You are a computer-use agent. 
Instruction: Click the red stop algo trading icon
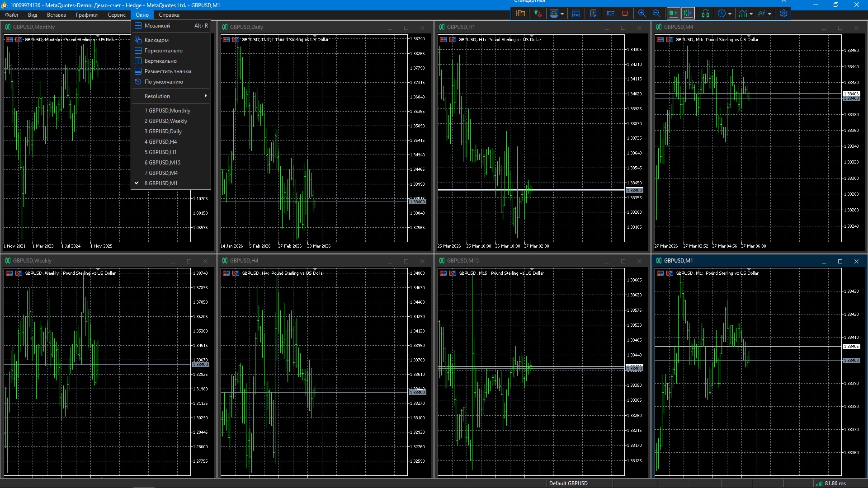625,14
